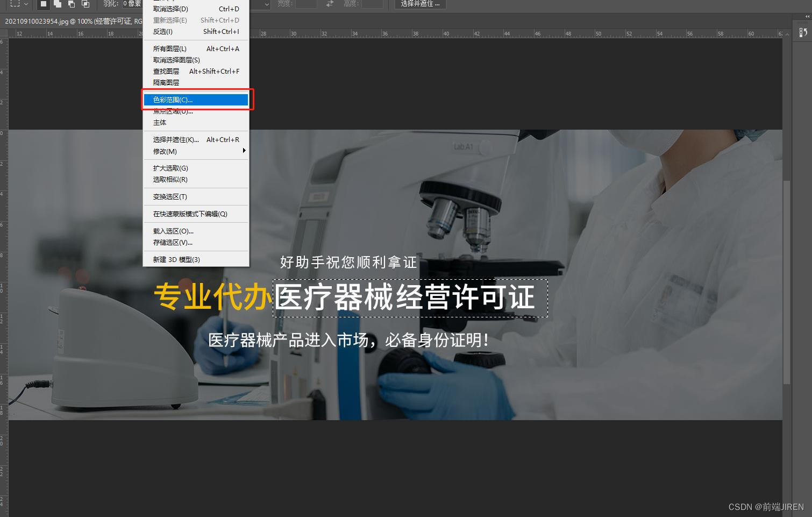Select the New Selection mode icon

tap(44, 4)
